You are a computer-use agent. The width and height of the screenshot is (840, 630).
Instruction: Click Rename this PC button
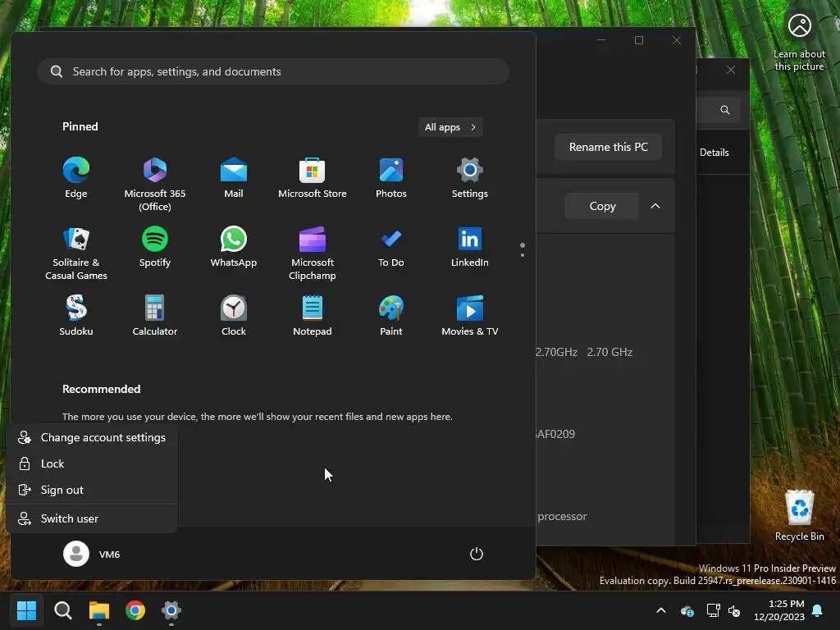point(608,147)
